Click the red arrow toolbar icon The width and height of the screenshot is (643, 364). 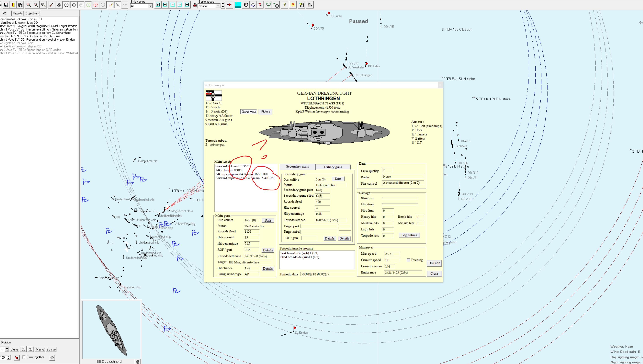coord(229,5)
